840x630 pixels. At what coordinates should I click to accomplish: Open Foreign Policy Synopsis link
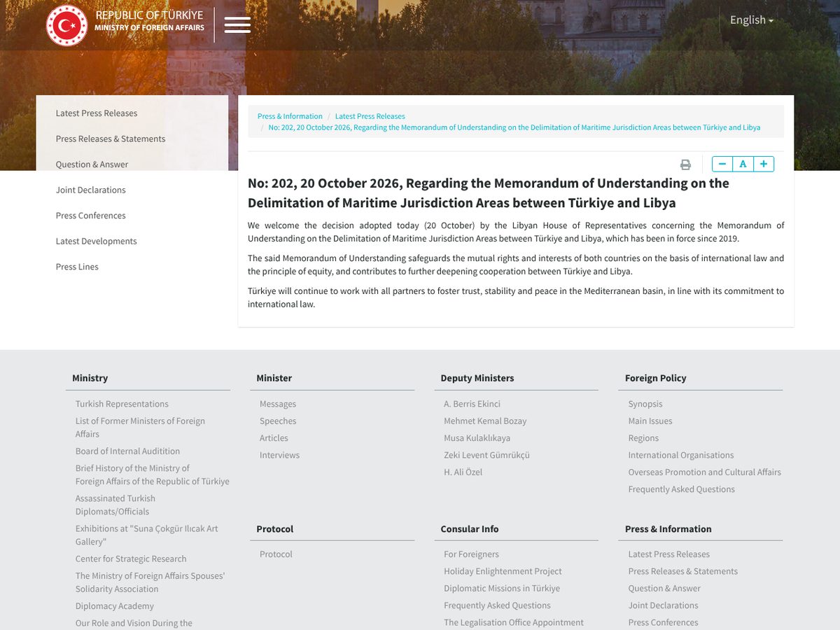coord(645,404)
